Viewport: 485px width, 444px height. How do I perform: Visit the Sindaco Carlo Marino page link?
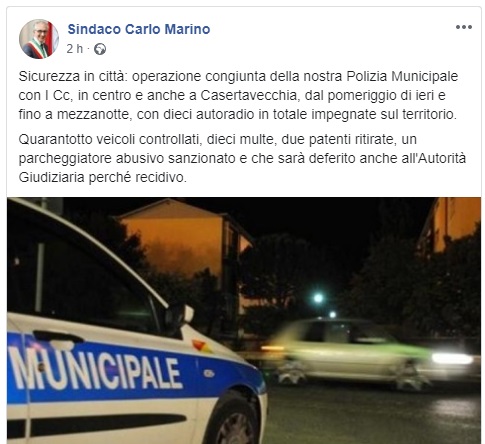139,29
